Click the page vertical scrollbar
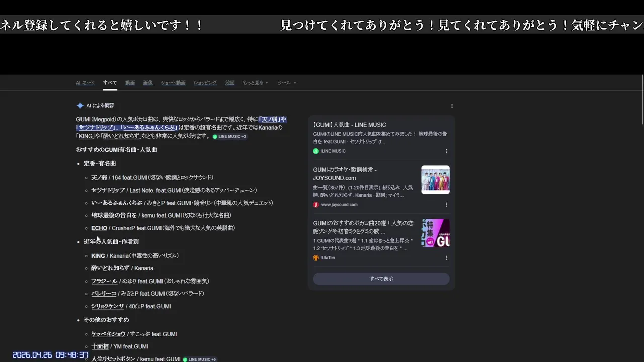The width and height of the screenshot is (644, 362). point(642,101)
